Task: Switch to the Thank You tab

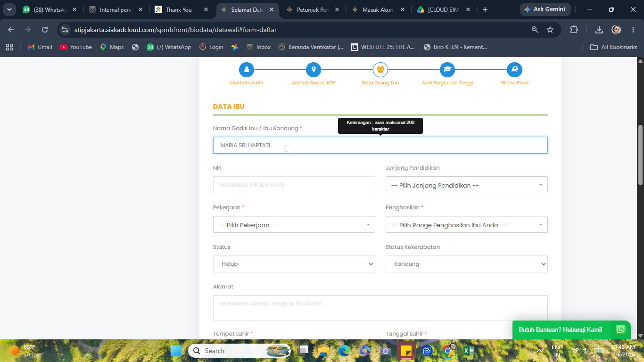Action: point(182,9)
